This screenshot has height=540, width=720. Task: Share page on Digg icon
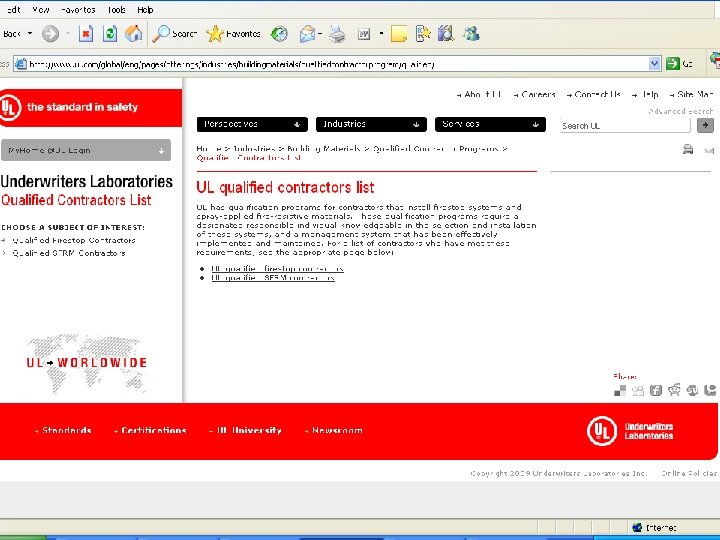click(x=638, y=391)
